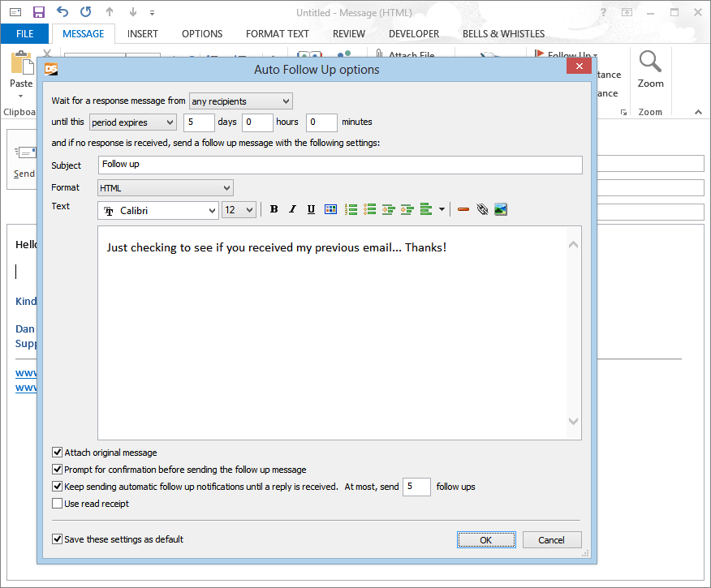Image resolution: width=711 pixels, height=588 pixels.
Task: Switch to the INSERT ribbon tab
Action: (x=143, y=34)
